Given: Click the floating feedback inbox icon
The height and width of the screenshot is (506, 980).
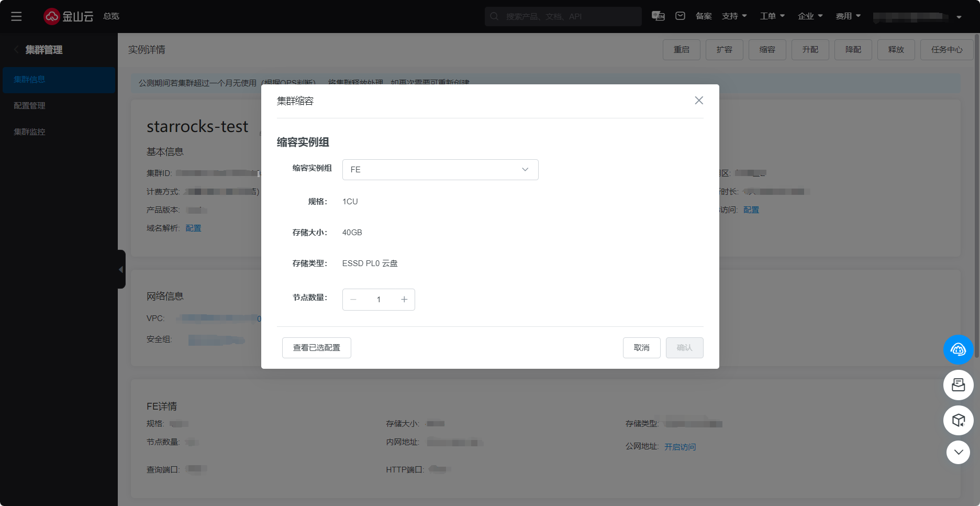Looking at the screenshot, I should coord(958,385).
